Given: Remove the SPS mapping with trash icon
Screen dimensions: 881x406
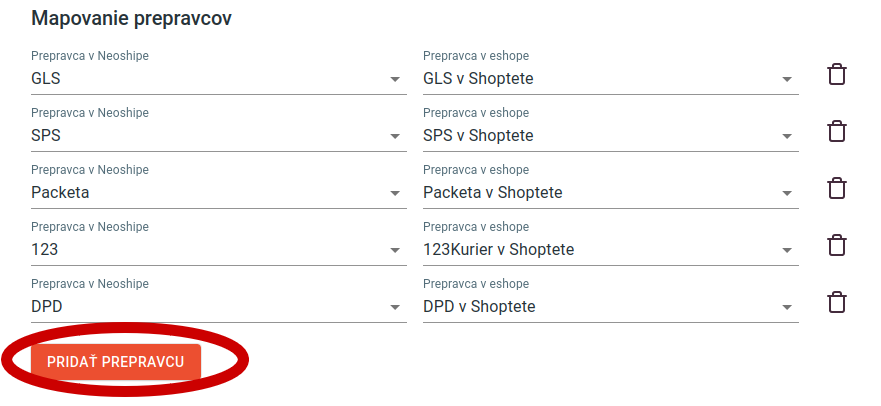Looking at the screenshot, I should pyautogui.click(x=837, y=131).
